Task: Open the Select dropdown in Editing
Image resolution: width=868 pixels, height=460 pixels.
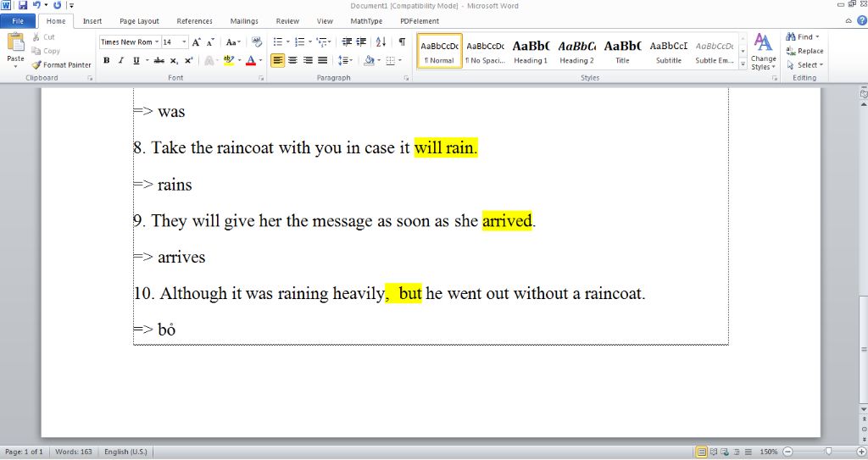Action: pos(805,64)
